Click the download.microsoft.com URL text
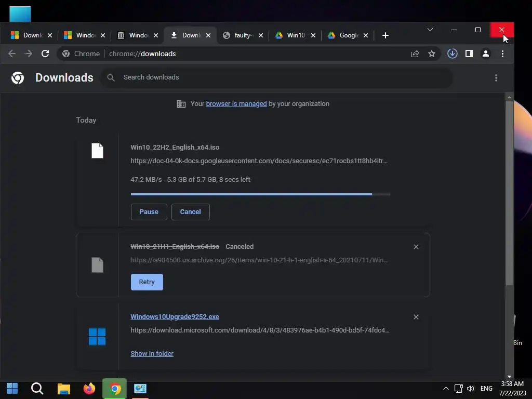Screen dimensions: 532x399 (260, 330)
